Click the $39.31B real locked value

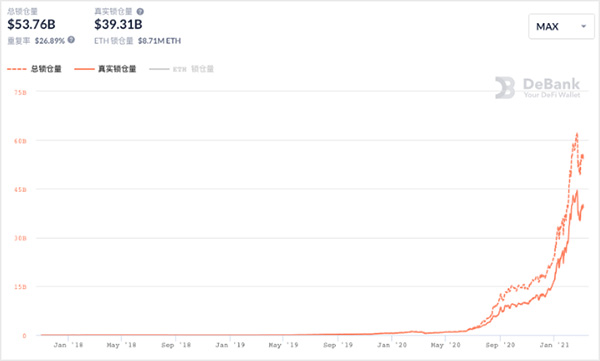118,25
